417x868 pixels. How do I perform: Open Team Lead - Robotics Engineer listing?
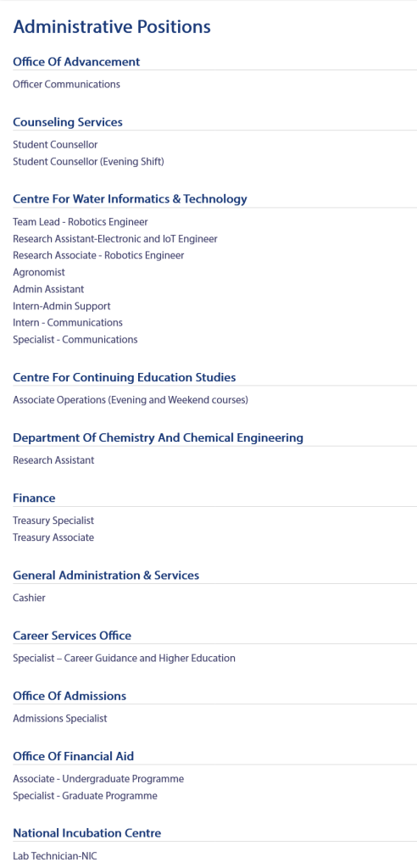point(81,222)
